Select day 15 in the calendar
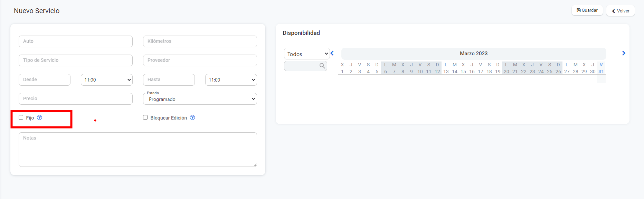 pyautogui.click(x=463, y=72)
